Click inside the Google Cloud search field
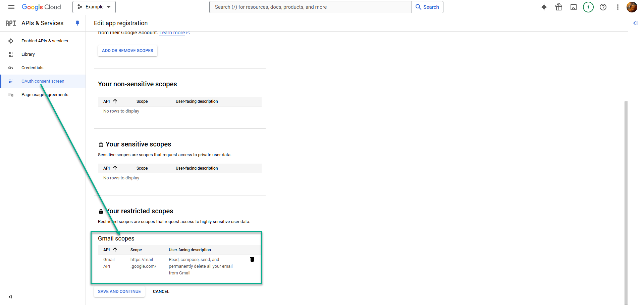644x305 pixels. click(310, 7)
